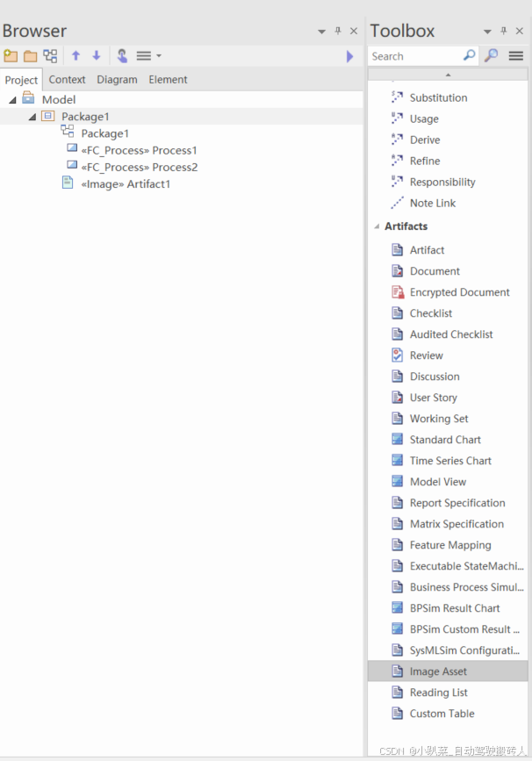Select Image Artifact1 element
This screenshot has width=532, height=761.
[x=126, y=184]
